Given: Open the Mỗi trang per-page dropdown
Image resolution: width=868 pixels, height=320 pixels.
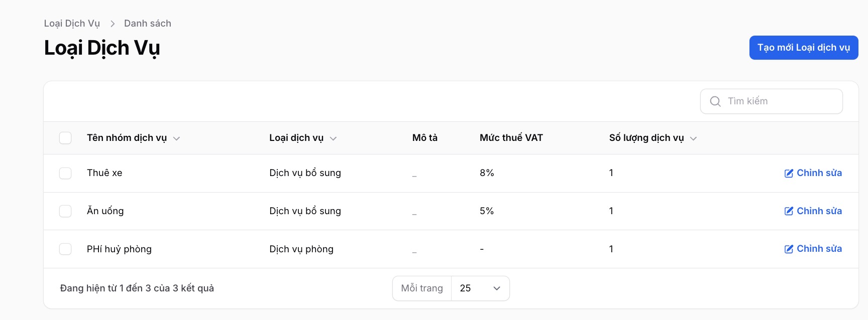Looking at the screenshot, I should coord(480,288).
